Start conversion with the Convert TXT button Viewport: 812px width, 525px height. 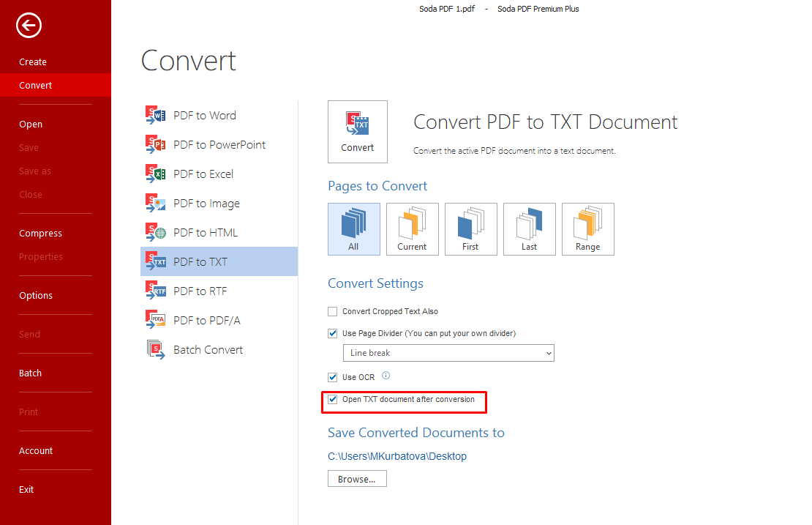357,132
